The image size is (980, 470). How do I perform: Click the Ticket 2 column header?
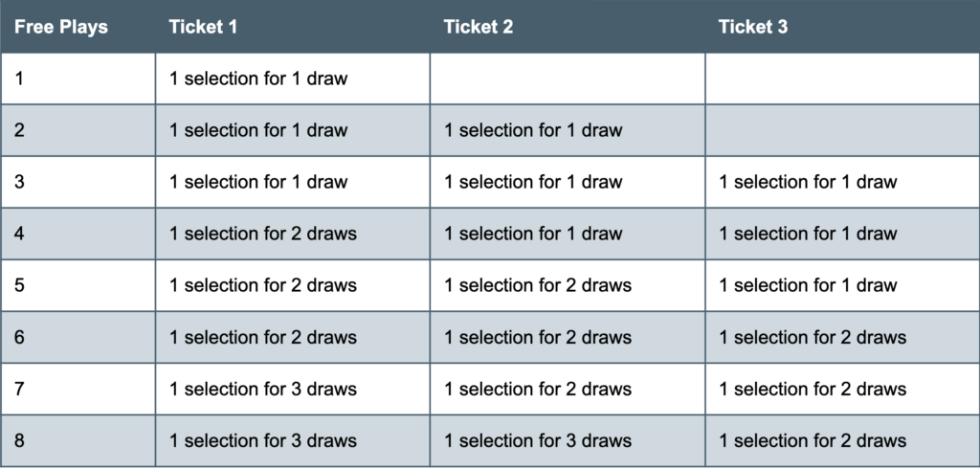(x=568, y=27)
